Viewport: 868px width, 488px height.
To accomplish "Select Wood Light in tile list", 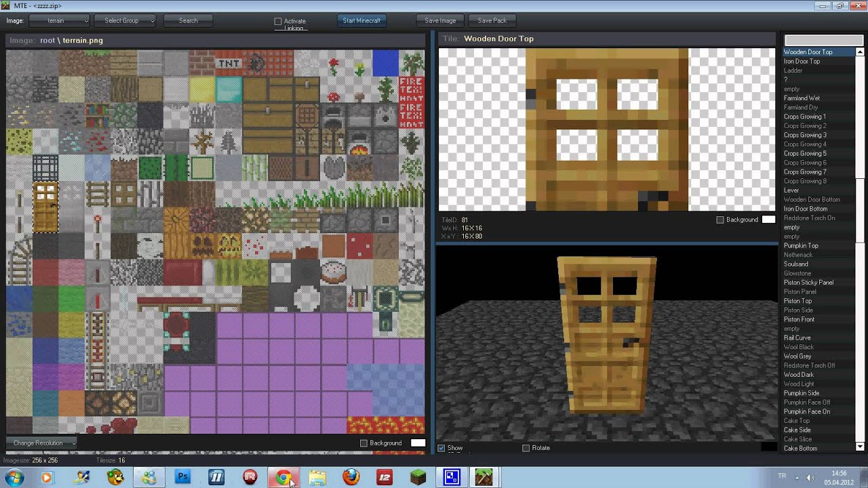I will pos(819,384).
